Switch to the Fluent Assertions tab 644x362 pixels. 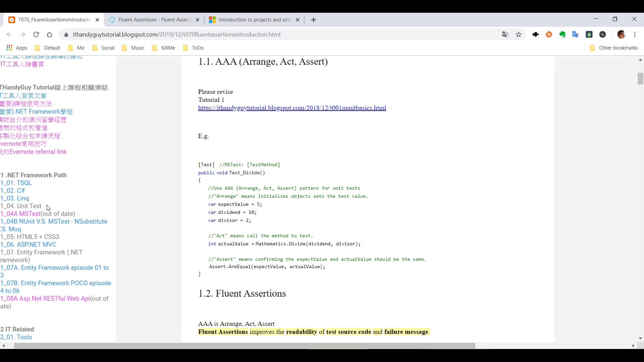[x=154, y=20]
